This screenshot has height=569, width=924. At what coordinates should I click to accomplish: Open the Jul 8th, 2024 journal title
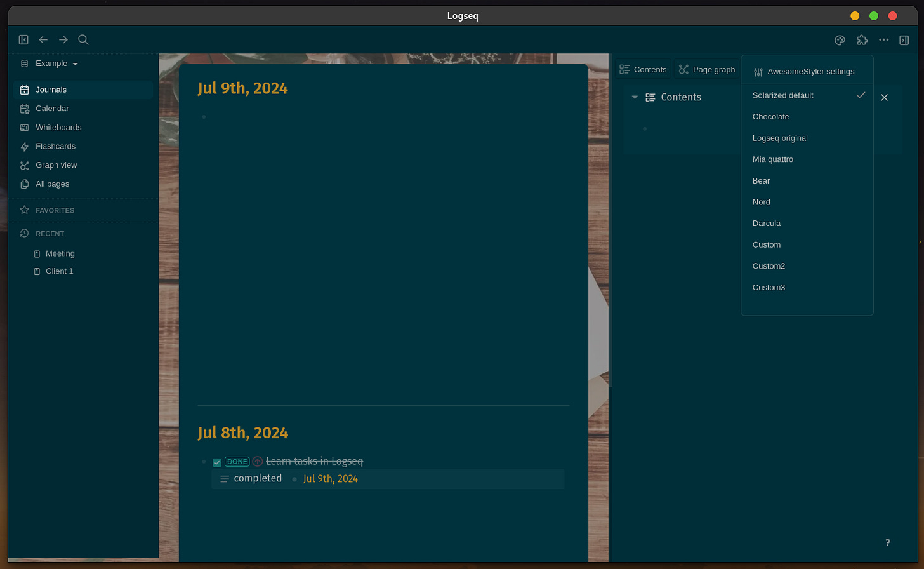(x=243, y=432)
